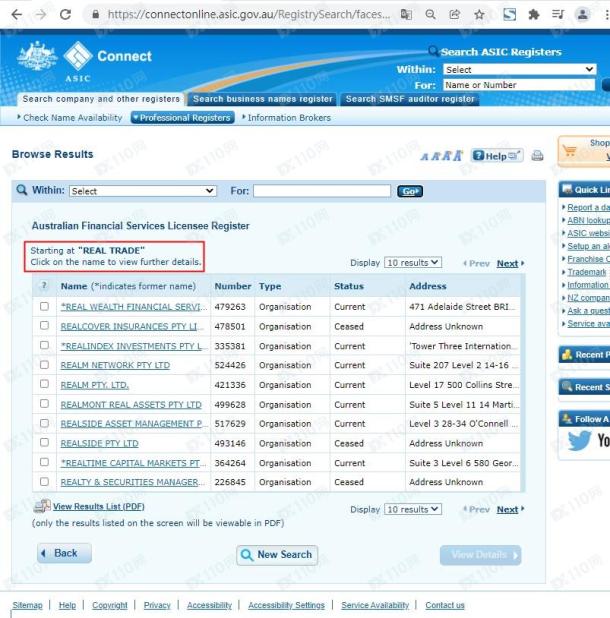Viewport: 610px width, 618px height.
Task: Open the Trademark quick link
Action: (587, 272)
